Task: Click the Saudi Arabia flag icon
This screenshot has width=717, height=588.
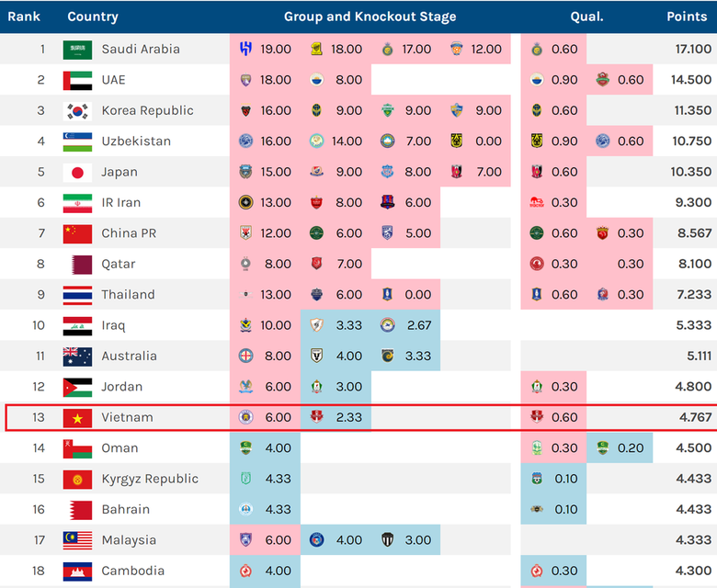Action: [77, 50]
